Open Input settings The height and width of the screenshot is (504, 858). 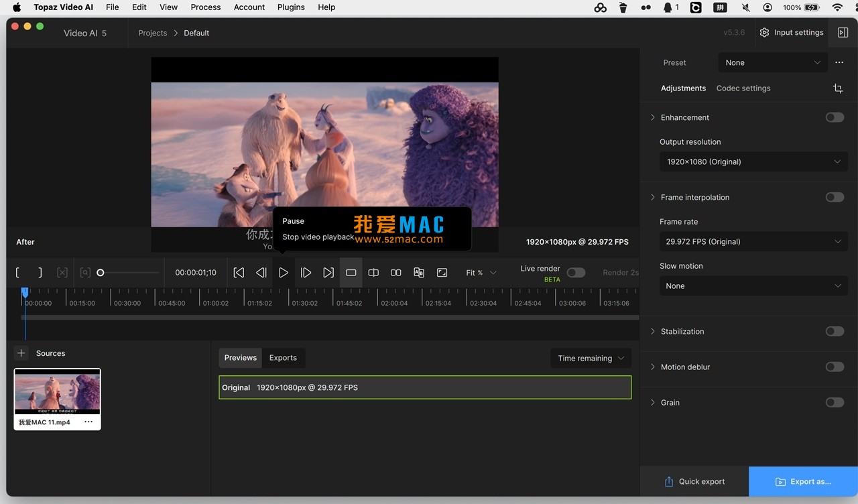pyautogui.click(x=792, y=33)
